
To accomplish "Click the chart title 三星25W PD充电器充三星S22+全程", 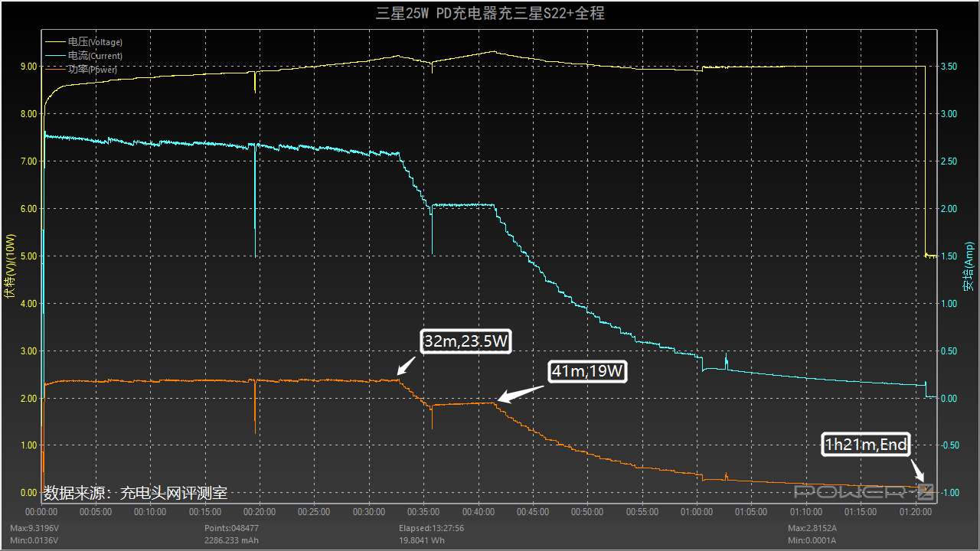I will 490,14.
